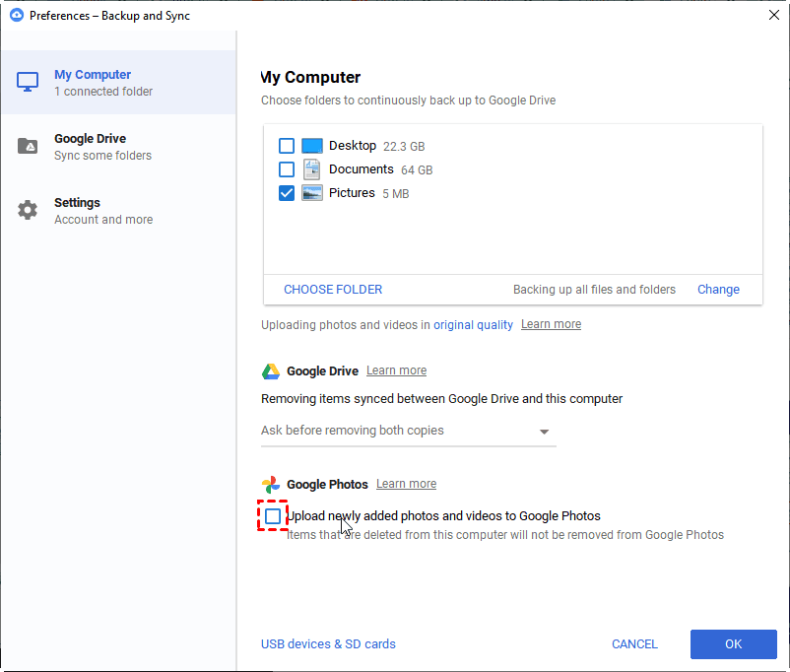Viewport: 790px width, 672px height.
Task: Open the My Computer section
Action: point(119,82)
